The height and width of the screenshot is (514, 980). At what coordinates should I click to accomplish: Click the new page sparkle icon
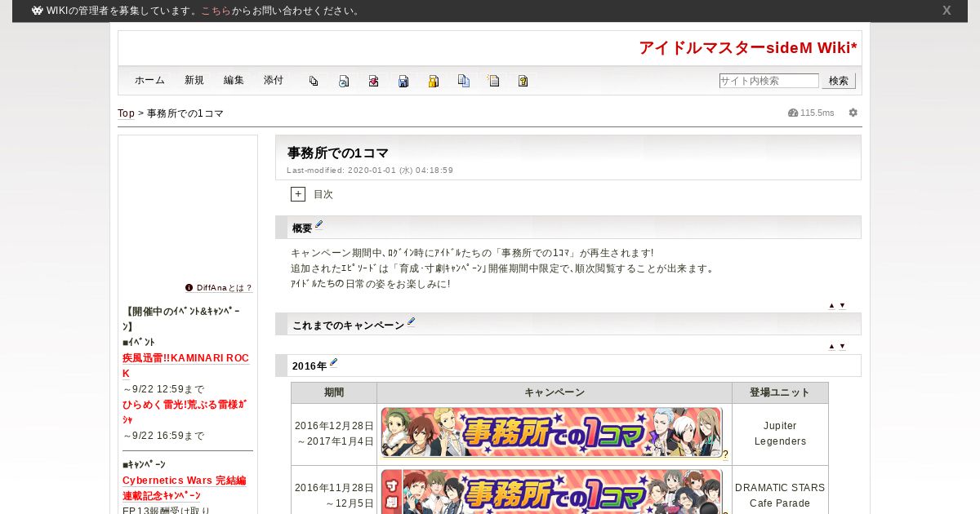click(493, 81)
